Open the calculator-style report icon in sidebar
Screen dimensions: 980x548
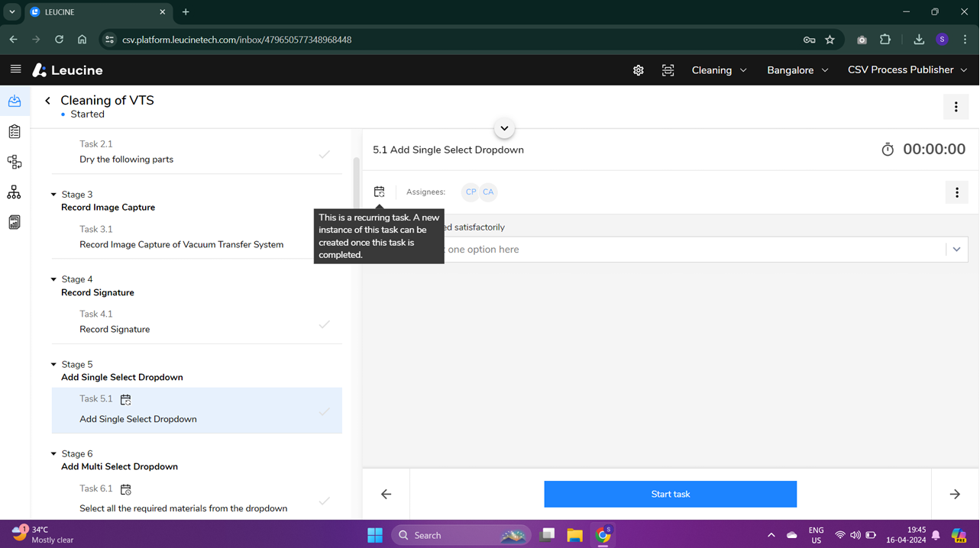[x=15, y=222]
